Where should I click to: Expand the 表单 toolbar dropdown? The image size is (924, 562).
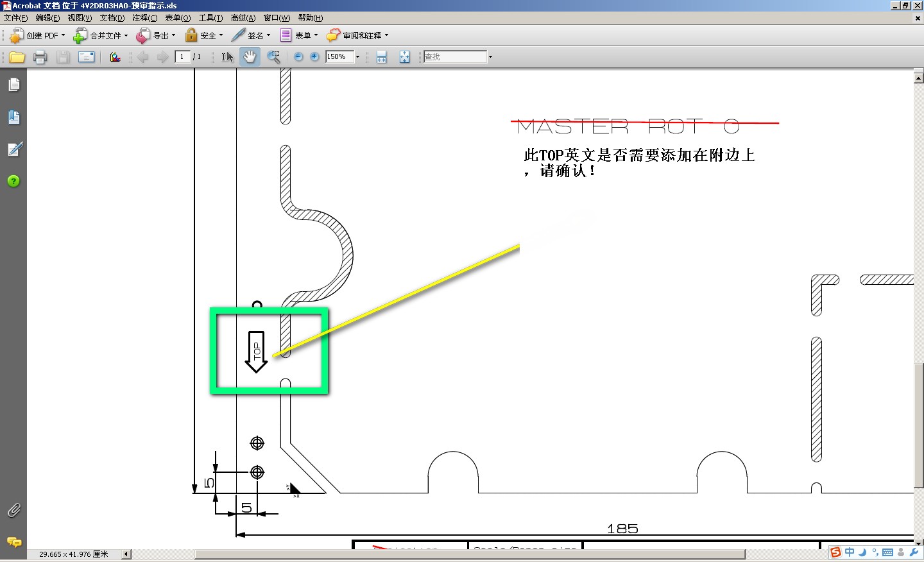[316, 36]
